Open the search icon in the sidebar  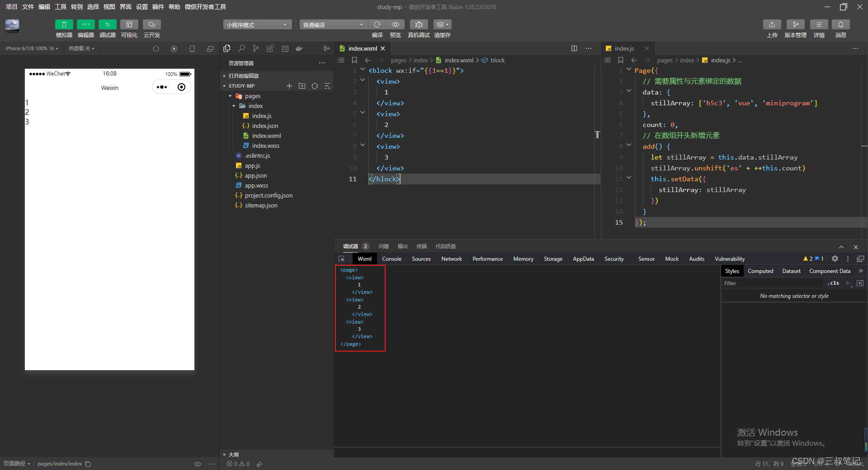(242, 48)
